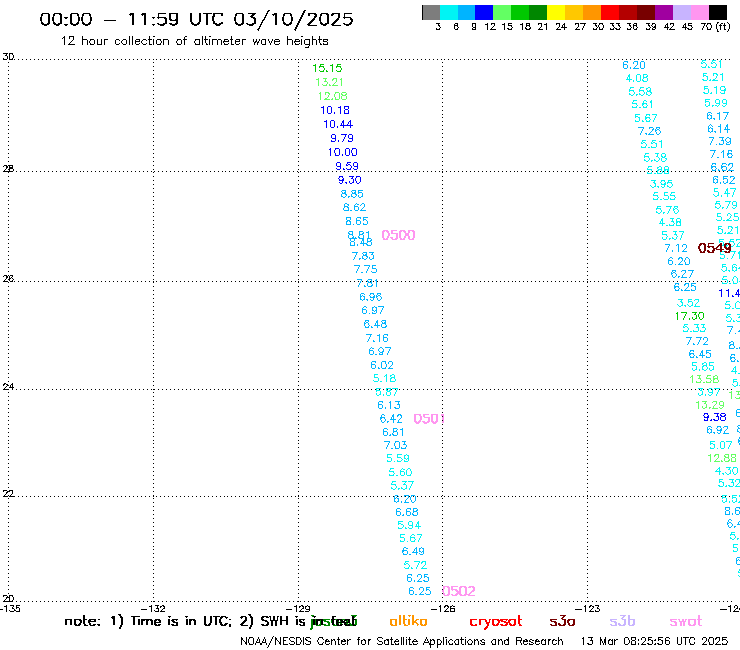740x650 pixels.
Task: Select the 7.26 wave height value
Action: tap(649, 131)
